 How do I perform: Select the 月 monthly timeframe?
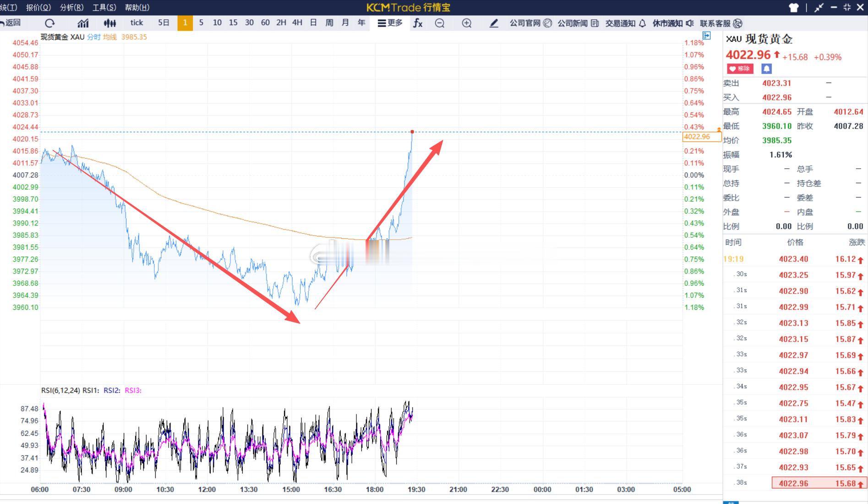pos(345,23)
